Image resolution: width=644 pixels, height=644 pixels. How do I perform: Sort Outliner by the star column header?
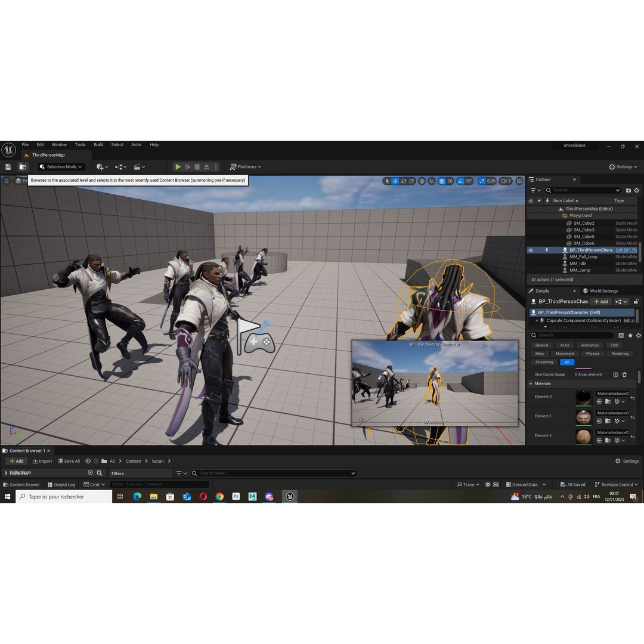(539, 201)
